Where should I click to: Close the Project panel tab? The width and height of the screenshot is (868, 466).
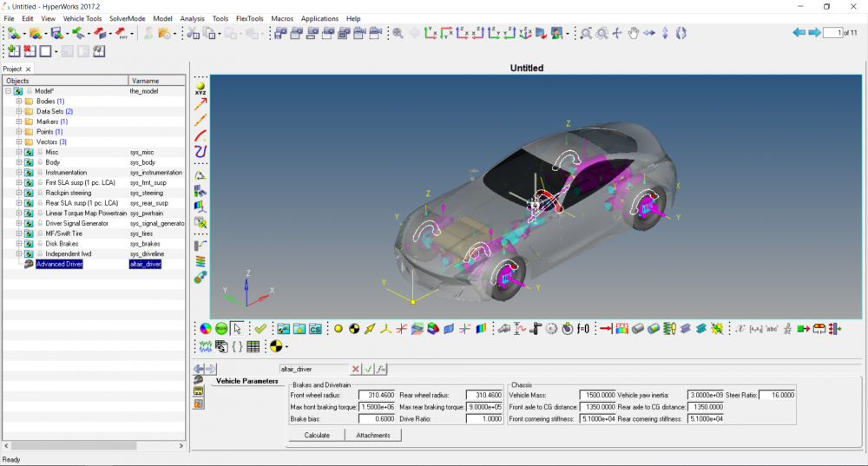(x=29, y=69)
